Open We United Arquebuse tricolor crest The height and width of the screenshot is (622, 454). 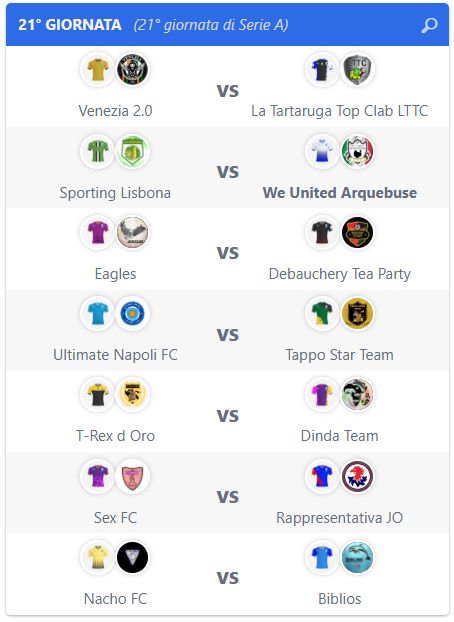tap(357, 152)
